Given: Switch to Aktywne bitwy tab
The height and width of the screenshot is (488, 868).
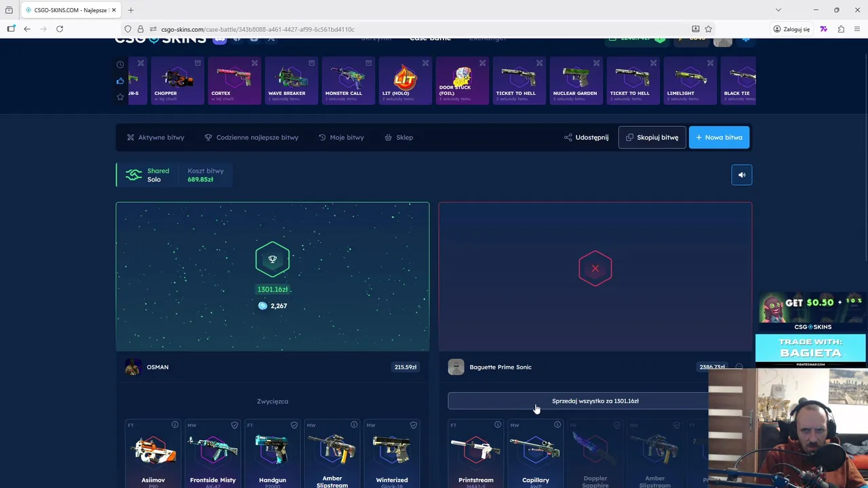Looking at the screenshot, I should (x=155, y=138).
